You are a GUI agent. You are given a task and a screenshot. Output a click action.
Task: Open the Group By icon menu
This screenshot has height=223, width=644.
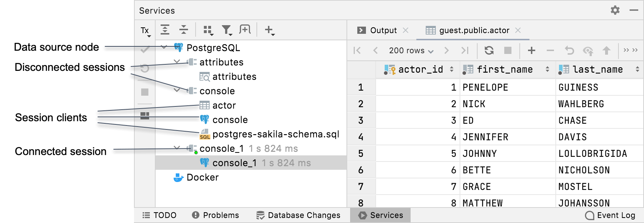208,30
